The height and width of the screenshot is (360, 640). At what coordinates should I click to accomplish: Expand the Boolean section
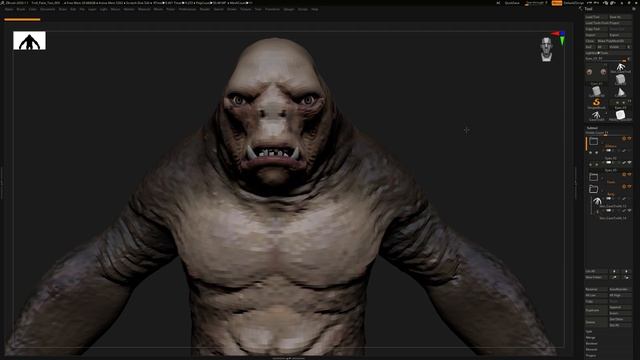click(x=592, y=344)
